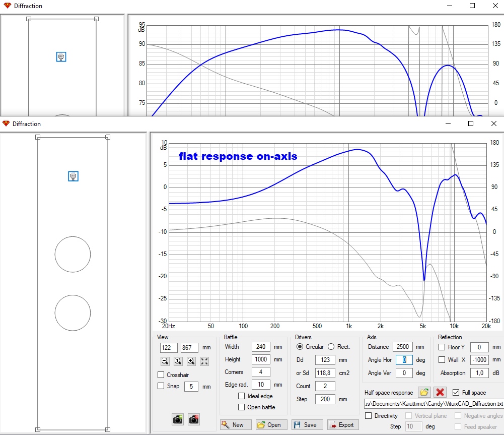The image size is (504, 435).
Task: Click the zoom 1:1 magnifier icon
Action: click(178, 361)
